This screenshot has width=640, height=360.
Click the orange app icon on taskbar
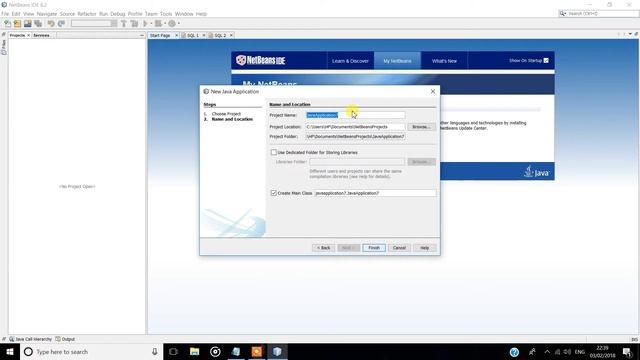(x=257, y=351)
